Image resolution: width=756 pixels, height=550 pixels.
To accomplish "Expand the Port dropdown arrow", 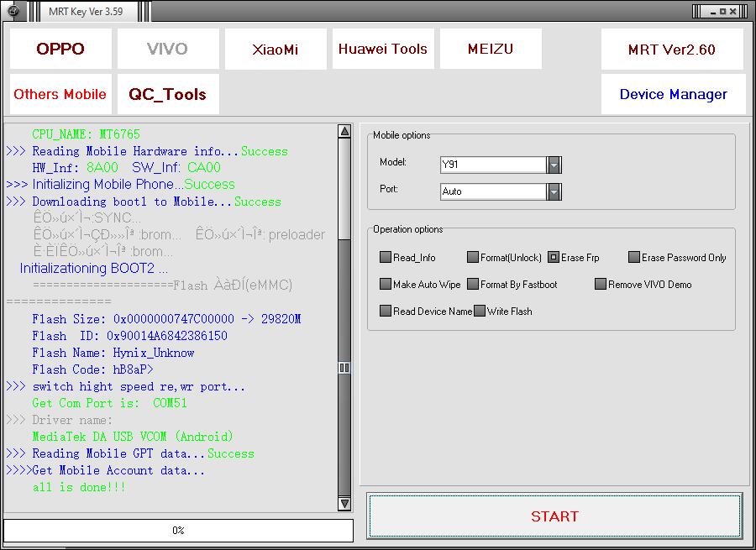I will point(554,191).
